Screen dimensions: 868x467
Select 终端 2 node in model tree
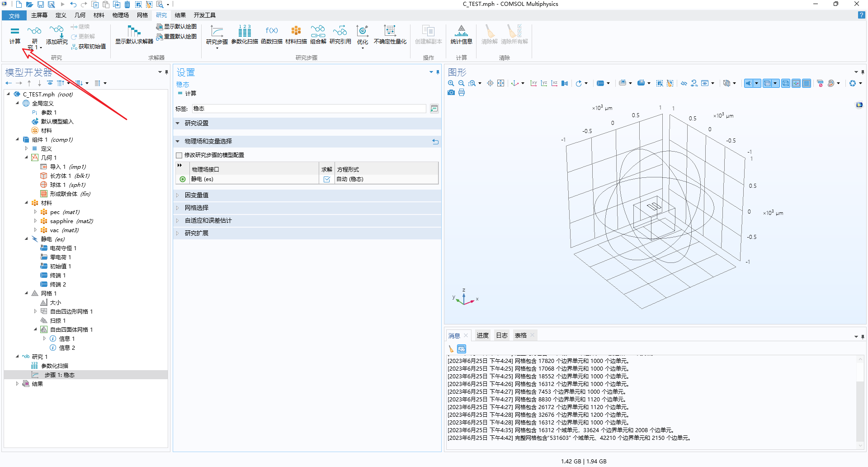(58, 284)
